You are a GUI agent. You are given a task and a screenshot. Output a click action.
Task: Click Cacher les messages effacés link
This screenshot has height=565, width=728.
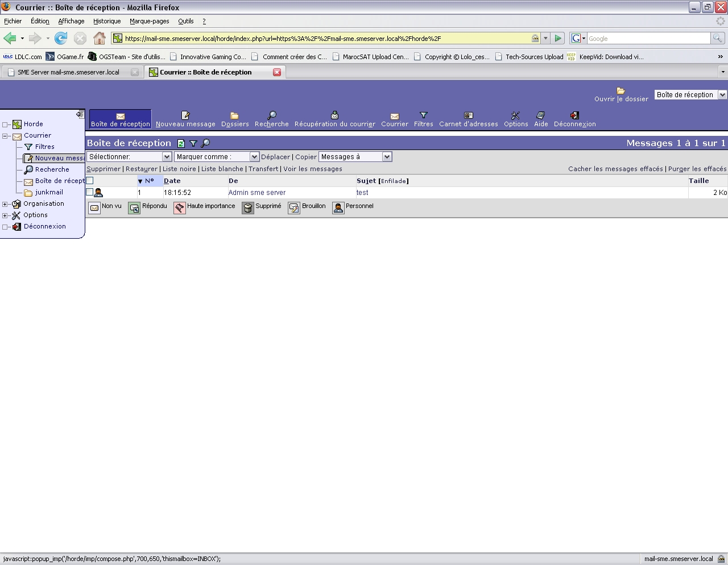point(615,169)
